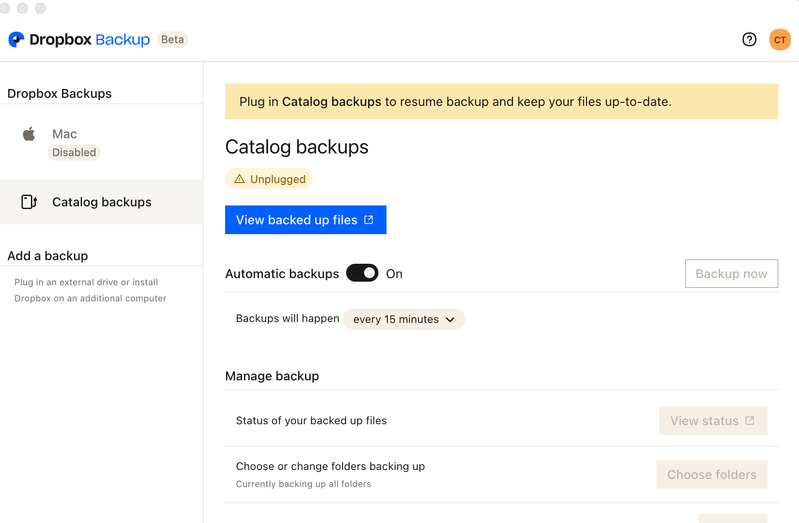799x523 pixels.
Task: Click the external drive icon for Catalog backups
Action: coord(29,202)
